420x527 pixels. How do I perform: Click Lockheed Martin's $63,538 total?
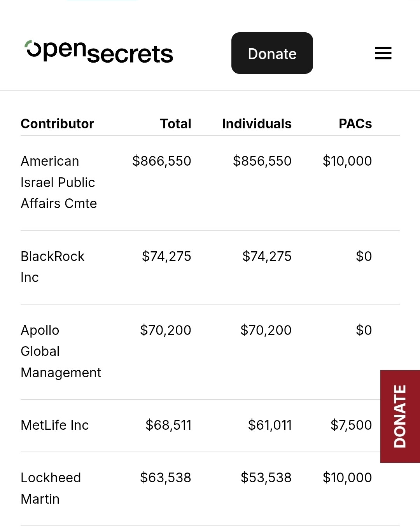click(166, 478)
